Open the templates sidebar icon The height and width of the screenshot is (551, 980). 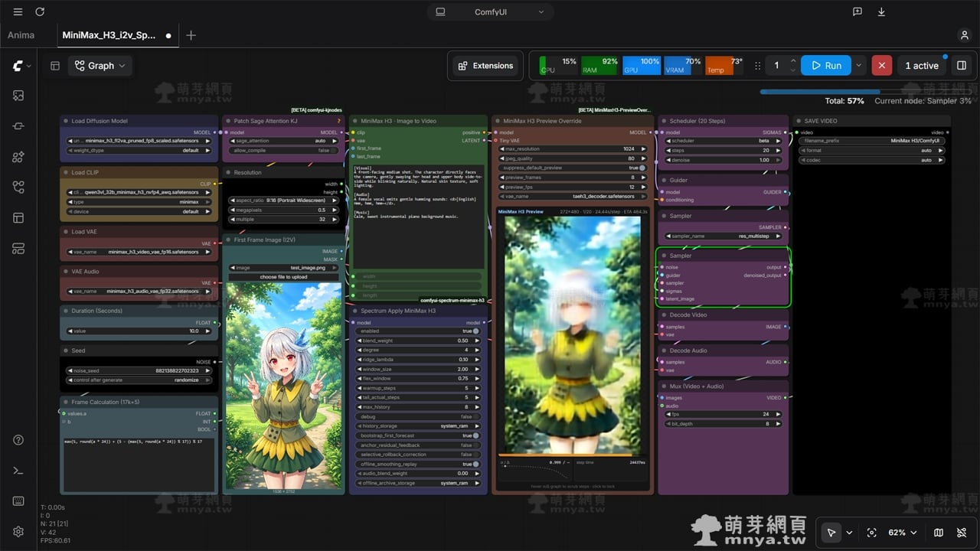click(x=18, y=218)
